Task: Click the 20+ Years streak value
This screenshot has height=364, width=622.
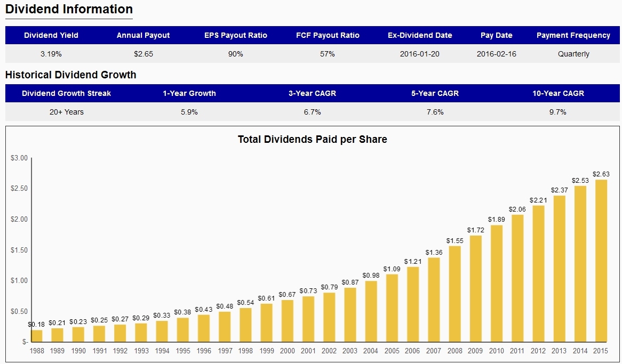Action: click(x=67, y=112)
